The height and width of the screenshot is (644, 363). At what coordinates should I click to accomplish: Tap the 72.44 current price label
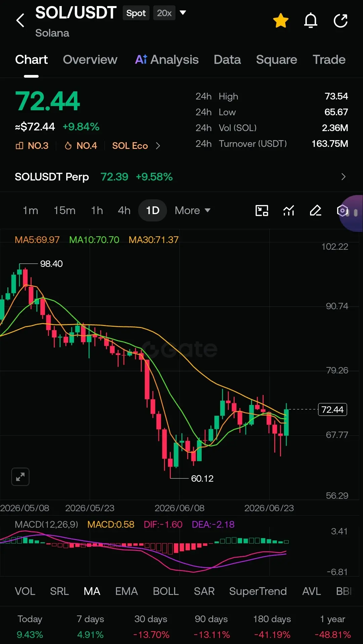[x=332, y=409]
